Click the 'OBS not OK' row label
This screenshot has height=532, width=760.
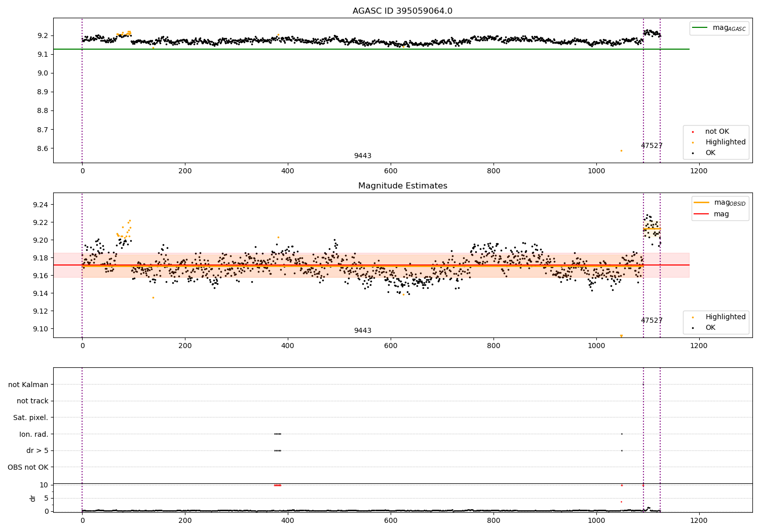click(28, 467)
